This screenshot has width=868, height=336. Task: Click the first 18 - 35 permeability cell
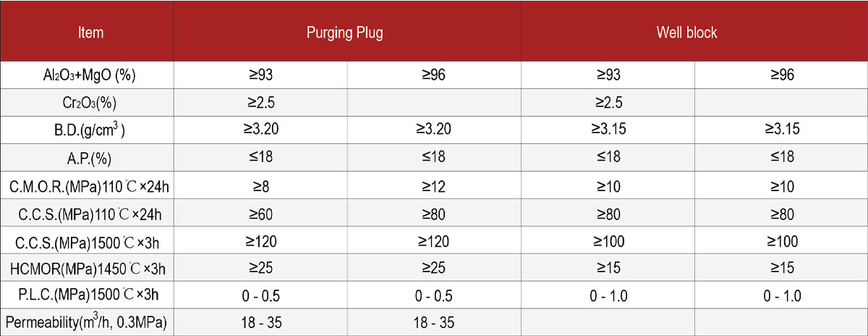pos(261,323)
